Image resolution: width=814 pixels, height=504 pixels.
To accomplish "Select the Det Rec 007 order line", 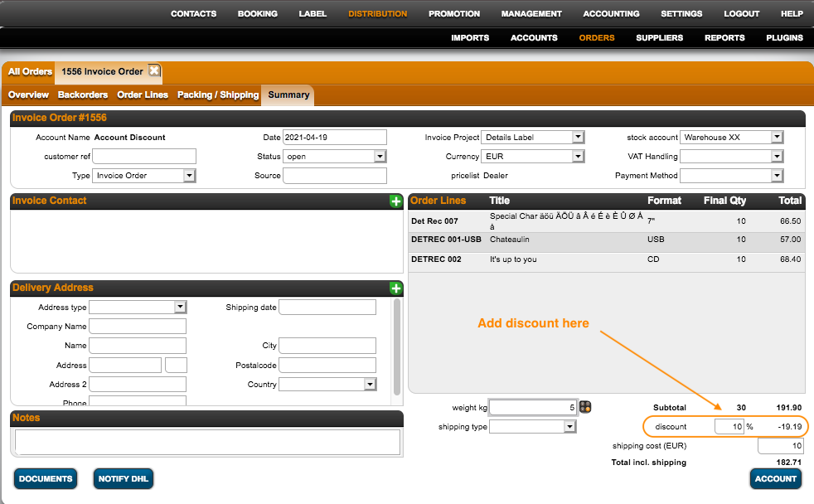I will (606, 221).
